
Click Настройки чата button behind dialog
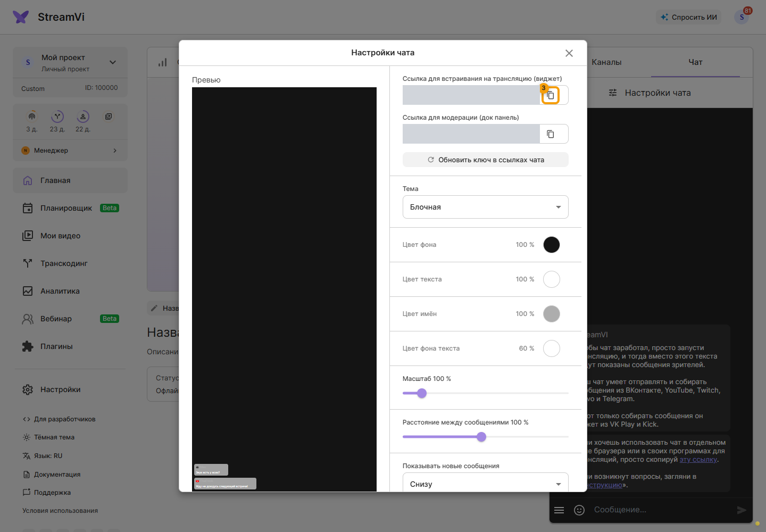pyautogui.click(x=650, y=93)
